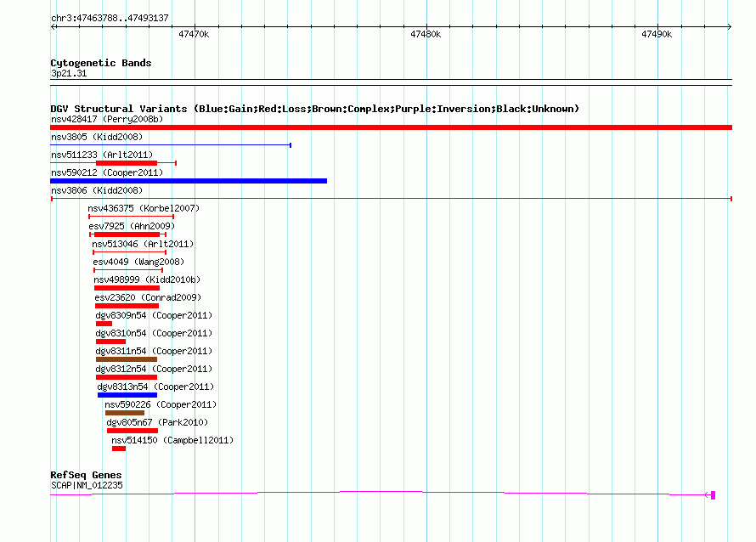The height and width of the screenshot is (542, 756).
Task: Click the nsv436375 (Korbel2007) label
Action: tap(144, 208)
